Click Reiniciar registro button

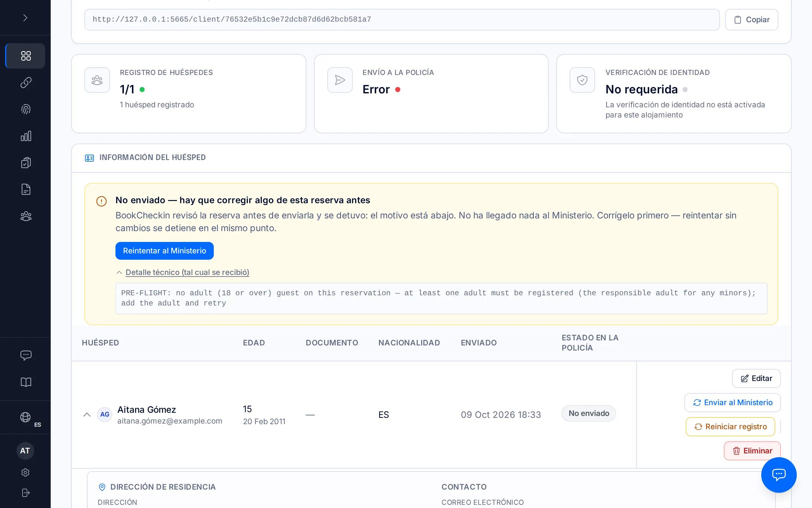[730, 427]
